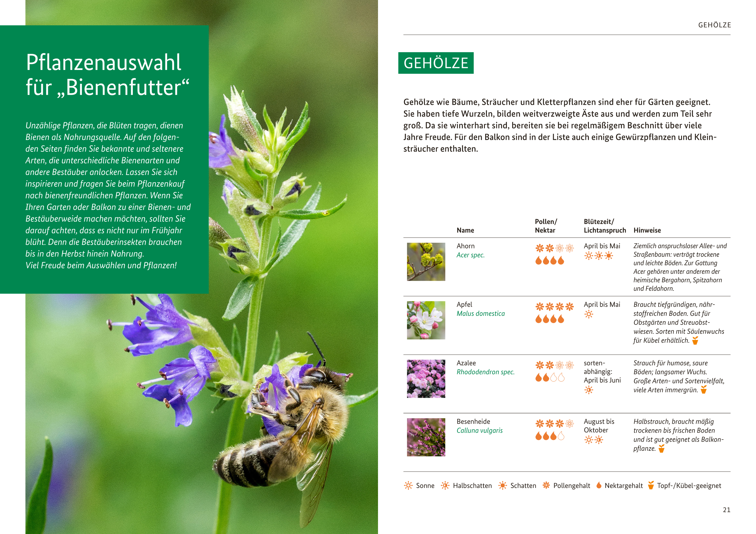Click the half-shade icon in the Ahorn row
This screenshot has height=534, width=756.
(599, 256)
